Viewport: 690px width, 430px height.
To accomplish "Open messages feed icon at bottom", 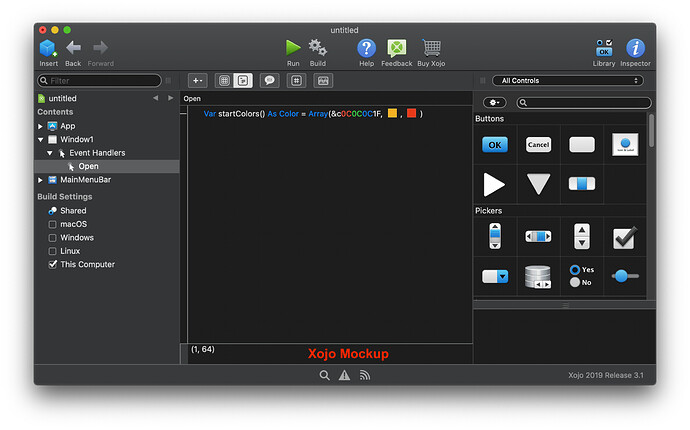I will (x=364, y=375).
